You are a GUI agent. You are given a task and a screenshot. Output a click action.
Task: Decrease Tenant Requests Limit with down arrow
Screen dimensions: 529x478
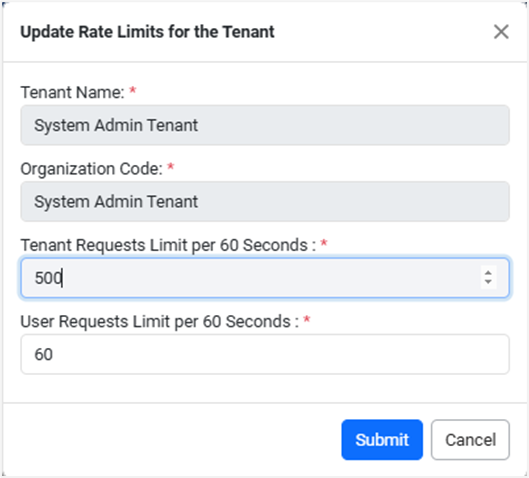point(488,282)
